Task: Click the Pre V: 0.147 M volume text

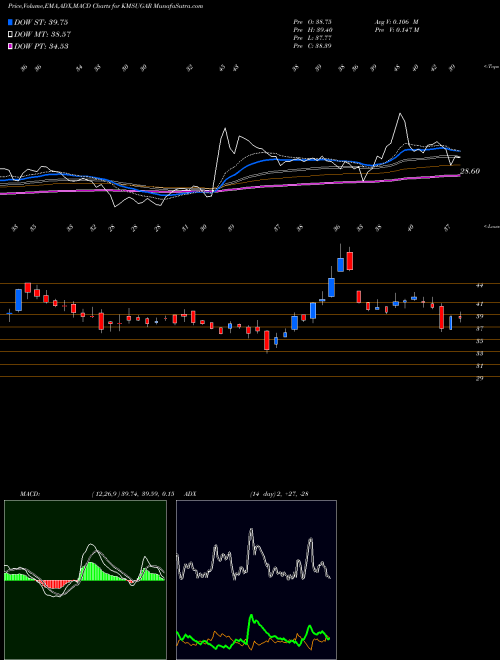Action: tap(396, 30)
